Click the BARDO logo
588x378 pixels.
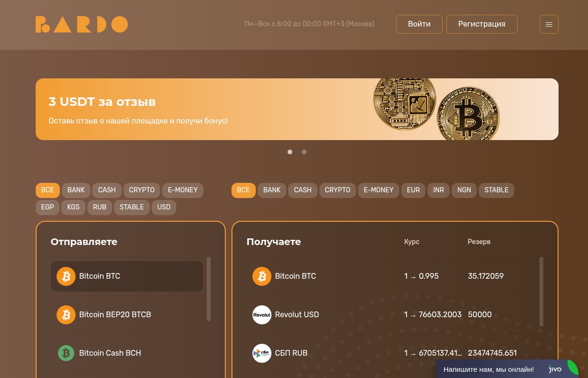coord(82,24)
